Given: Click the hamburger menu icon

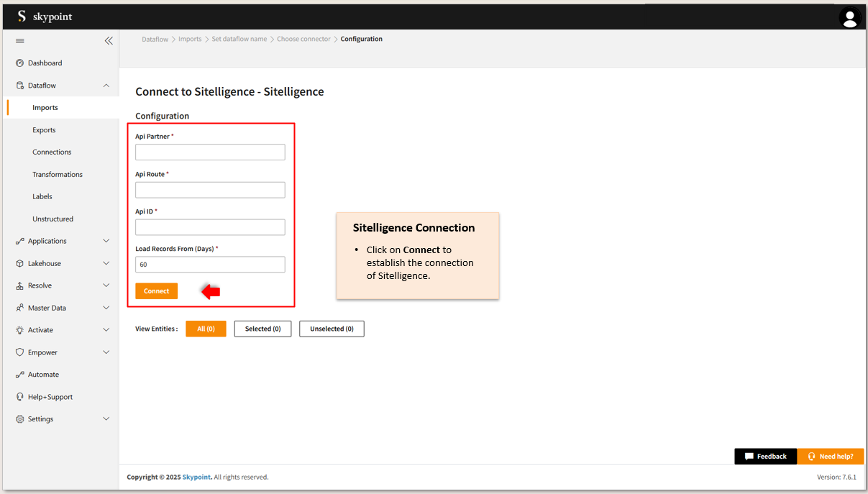Looking at the screenshot, I should [x=20, y=41].
